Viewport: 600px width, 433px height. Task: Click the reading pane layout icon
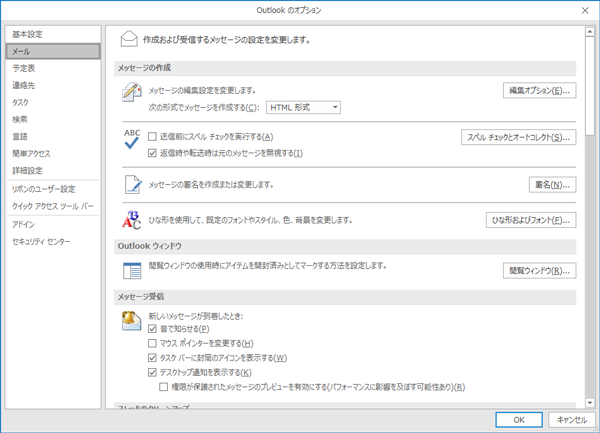[132, 270]
